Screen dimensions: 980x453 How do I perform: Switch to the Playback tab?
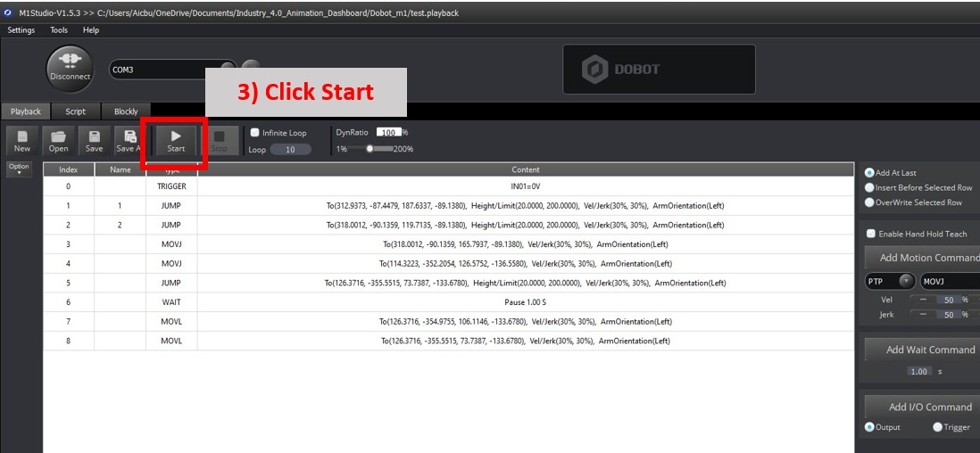26,111
